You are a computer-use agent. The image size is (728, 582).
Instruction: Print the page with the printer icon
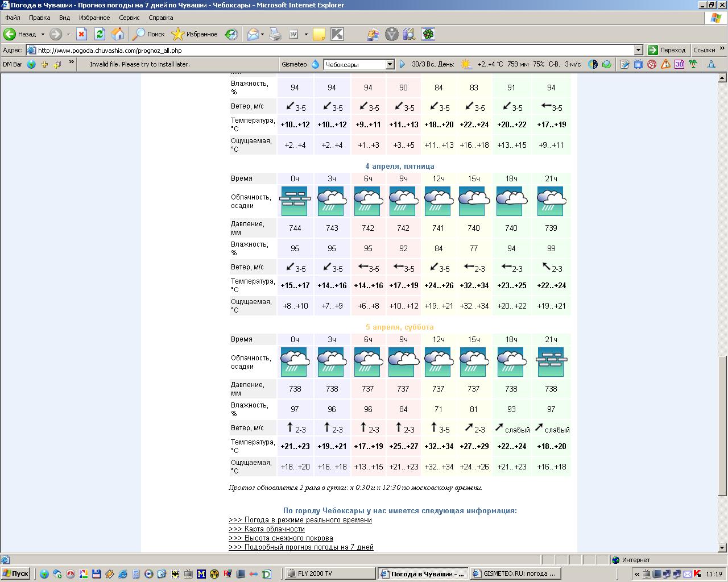click(275, 34)
